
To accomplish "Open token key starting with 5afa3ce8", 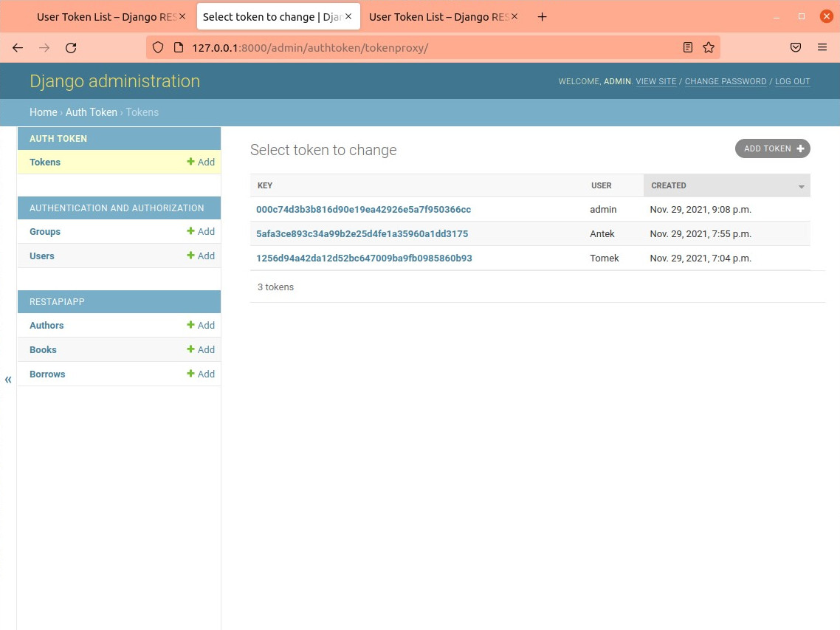I will pos(362,234).
